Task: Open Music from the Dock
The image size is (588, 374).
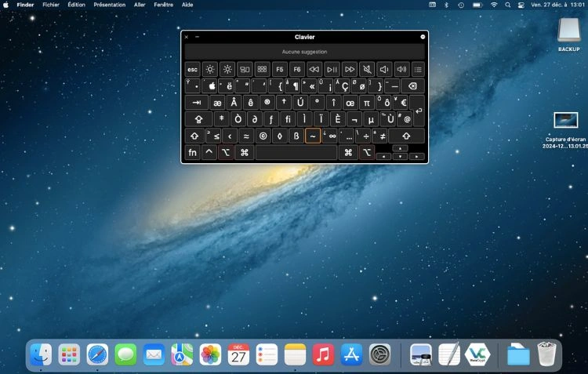Action: (x=323, y=354)
